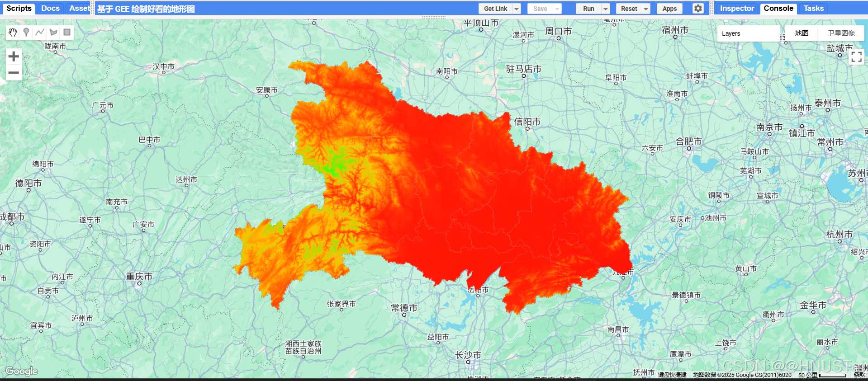Click the 南京市 city label

tap(769, 127)
